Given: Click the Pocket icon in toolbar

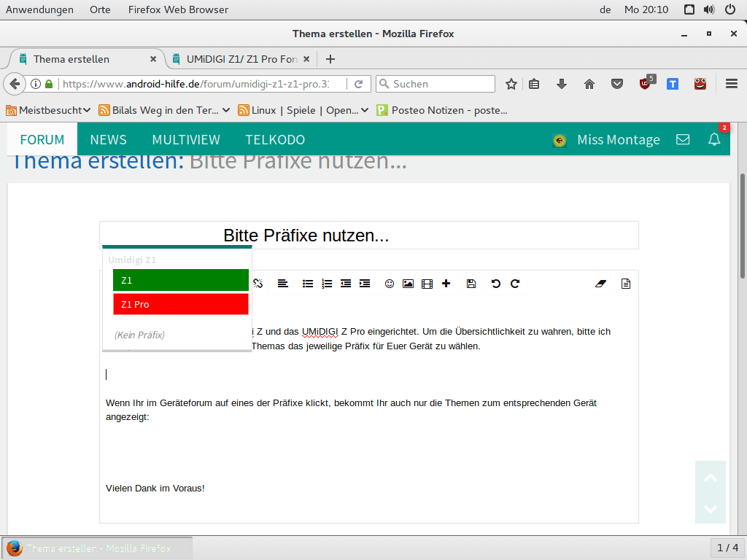Looking at the screenshot, I should 617,85.
